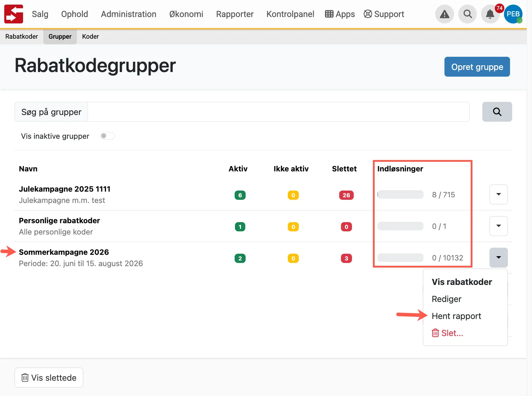Expand dropdown for Julekampagne 2025 1111 row

[498, 194]
